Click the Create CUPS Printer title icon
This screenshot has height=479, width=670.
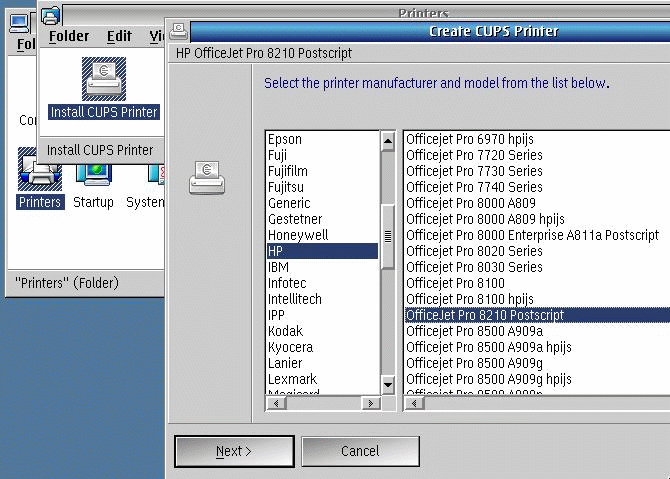coord(179,31)
